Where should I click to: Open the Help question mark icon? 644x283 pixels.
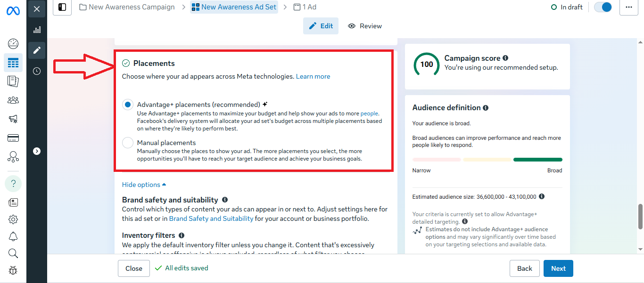pyautogui.click(x=13, y=183)
